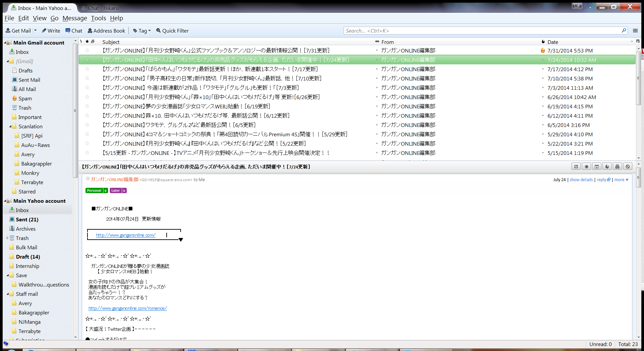Toggle the Quick Filter bar
The image size is (644, 351).
tap(172, 31)
